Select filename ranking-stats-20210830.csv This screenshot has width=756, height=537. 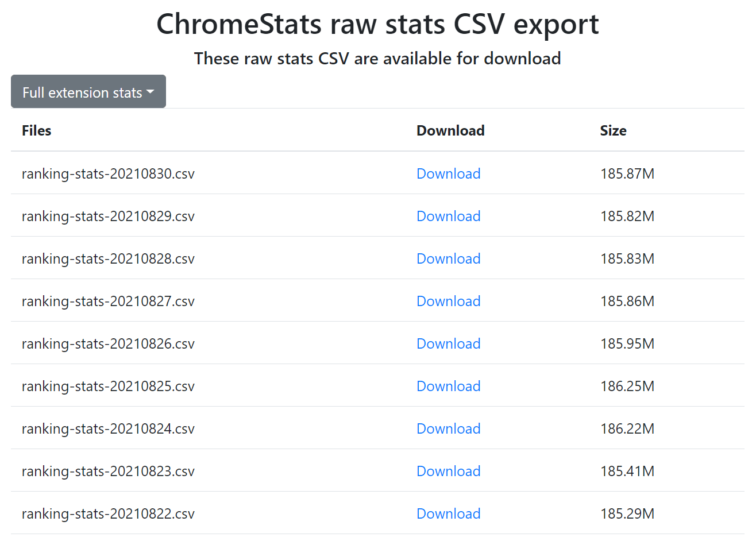coord(108,173)
